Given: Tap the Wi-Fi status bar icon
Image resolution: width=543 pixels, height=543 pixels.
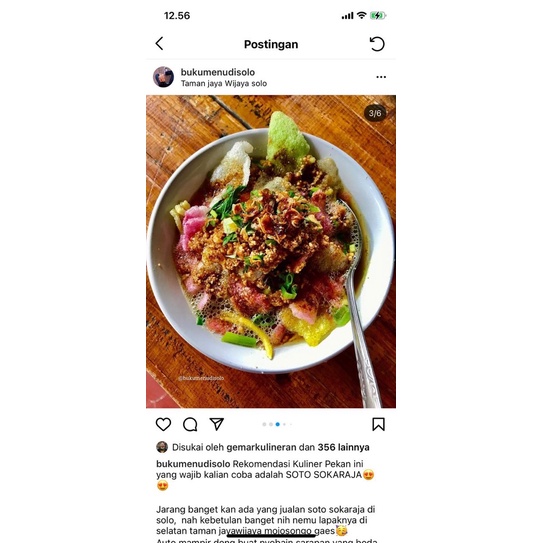Looking at the screenshot, I should pos(361,15).
